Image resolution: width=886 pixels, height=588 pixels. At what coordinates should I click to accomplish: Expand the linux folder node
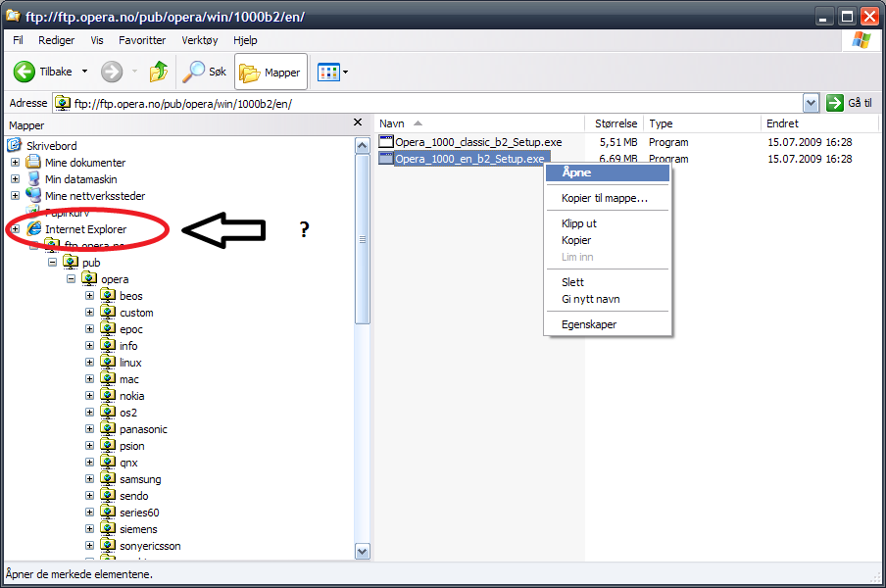click(x=89, y=362)
